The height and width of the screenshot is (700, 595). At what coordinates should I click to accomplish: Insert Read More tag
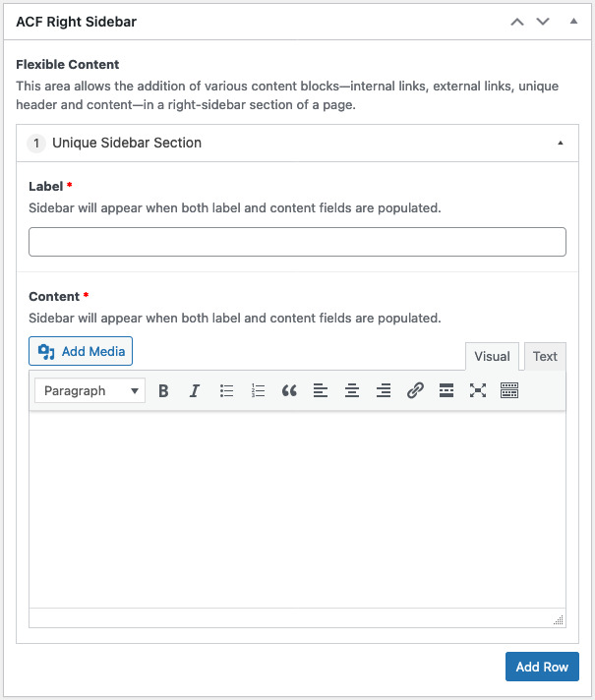446,390
